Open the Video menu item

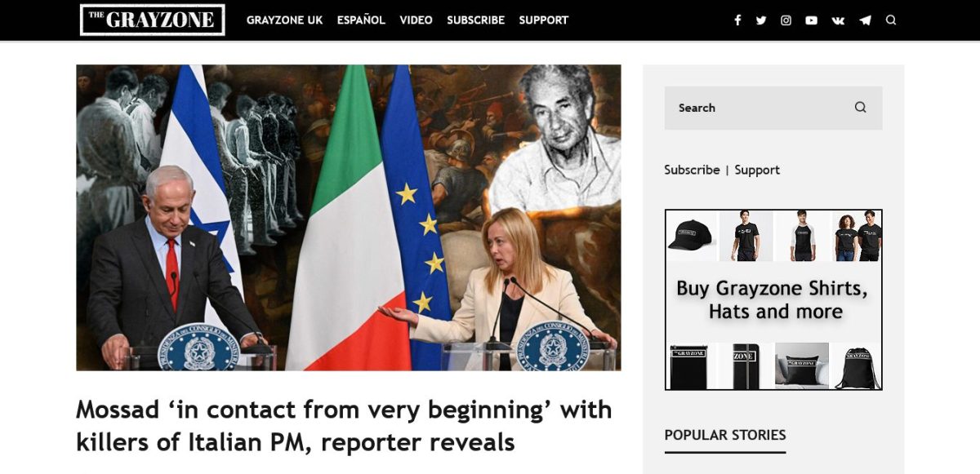[416, 20]
